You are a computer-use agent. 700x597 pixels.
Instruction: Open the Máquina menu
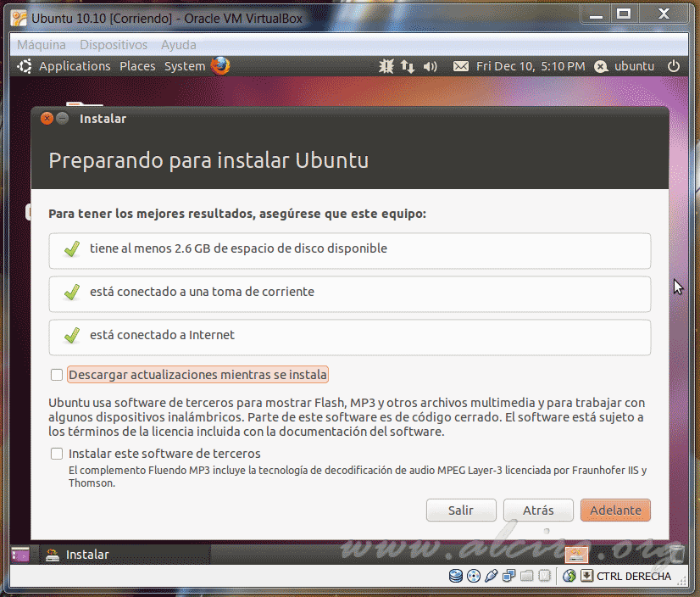pos(42,45)
